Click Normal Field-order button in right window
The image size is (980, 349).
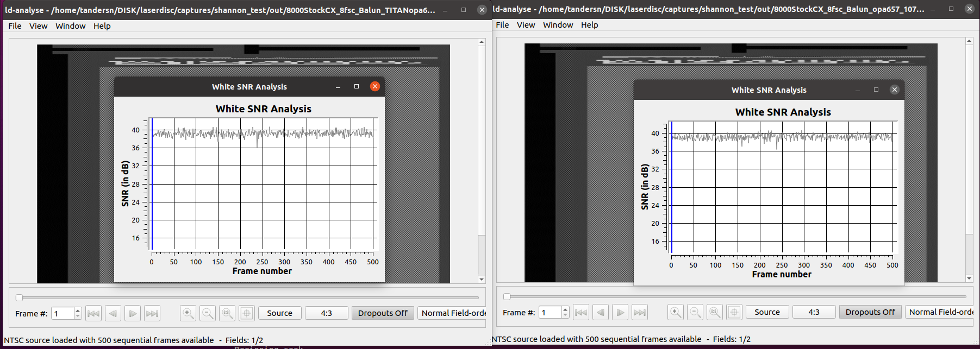pos(940,312)
